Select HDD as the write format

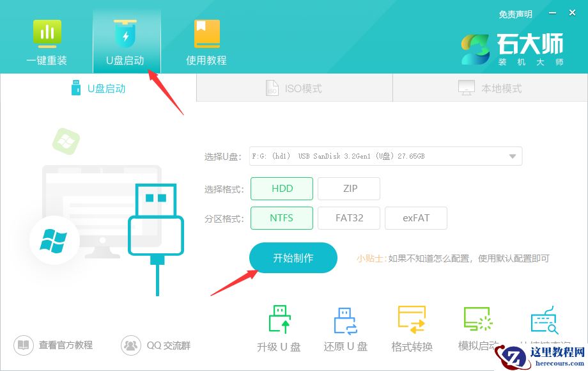[x=281, y=188]
